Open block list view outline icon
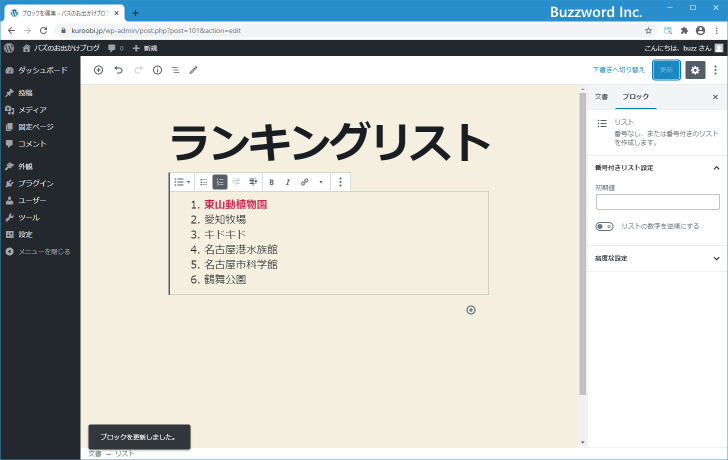The image size is (728, 460). click(176, 70)
